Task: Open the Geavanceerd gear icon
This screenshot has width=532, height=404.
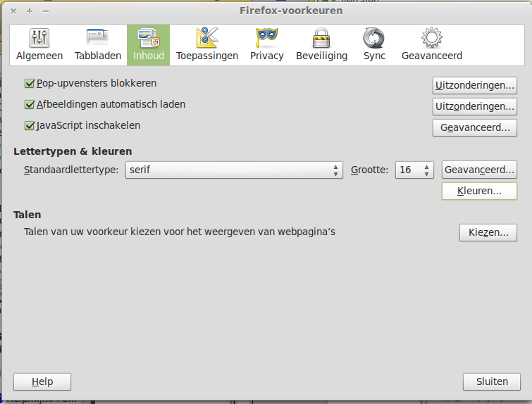Action: (431, 37)
